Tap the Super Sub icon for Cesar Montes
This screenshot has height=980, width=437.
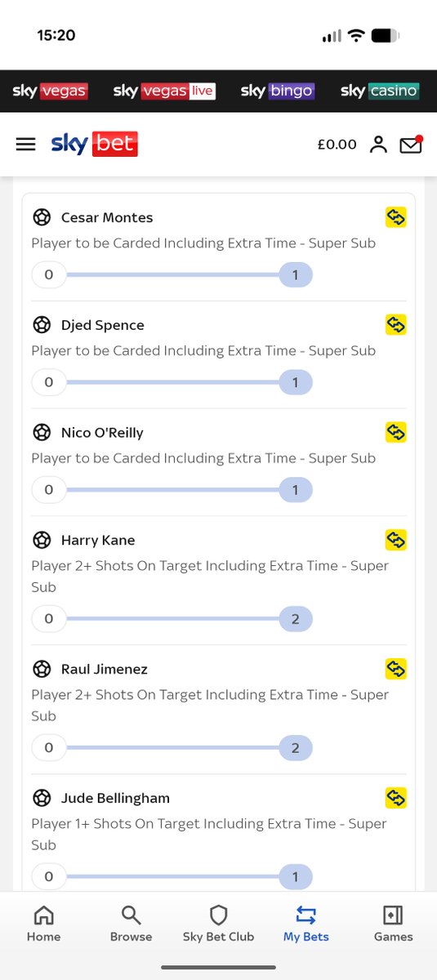[396, 217]
